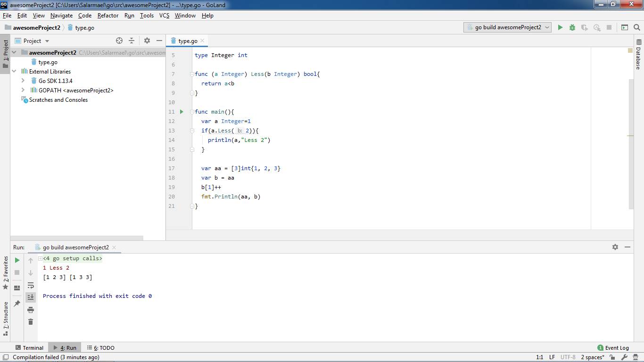Screen dimensions: 644x362
Task: Toggle Scroll to End in the Run console
Action: pyautogui.click(x=31, y=297)
